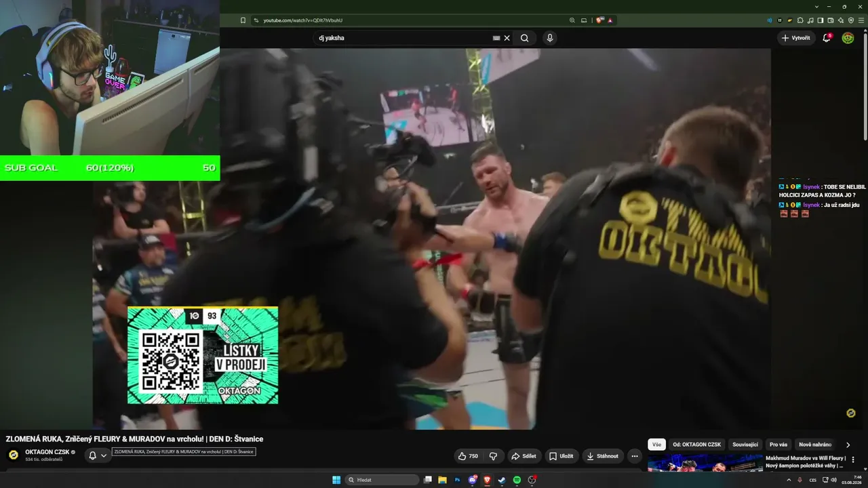Select the Související chip

coord(745,445)
